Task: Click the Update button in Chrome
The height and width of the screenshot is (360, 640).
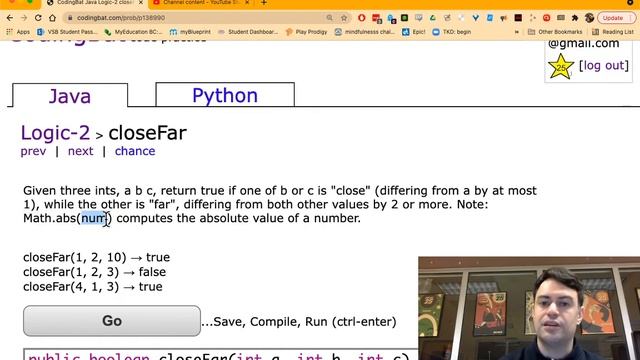Action: (616, 18)
